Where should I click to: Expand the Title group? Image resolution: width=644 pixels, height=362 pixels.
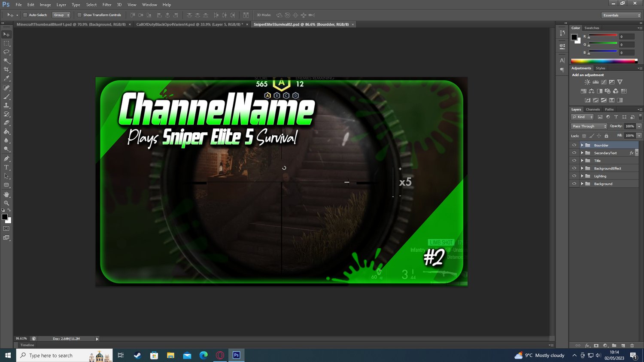pos(582,161)
